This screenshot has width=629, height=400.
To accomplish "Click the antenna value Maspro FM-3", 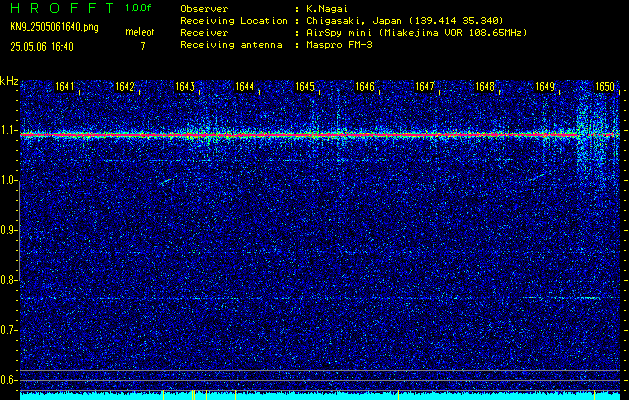I will 339,45.
